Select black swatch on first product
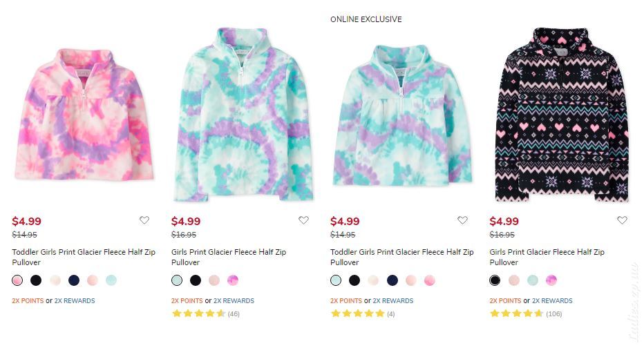The width and height of the screenshot is (644, 348). pyautogui.click(x=36, y=280)
